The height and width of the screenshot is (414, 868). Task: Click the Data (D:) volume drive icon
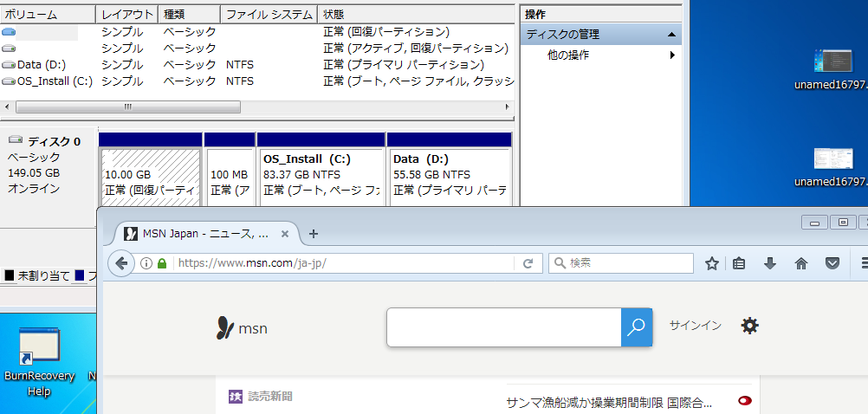point(9,65)
